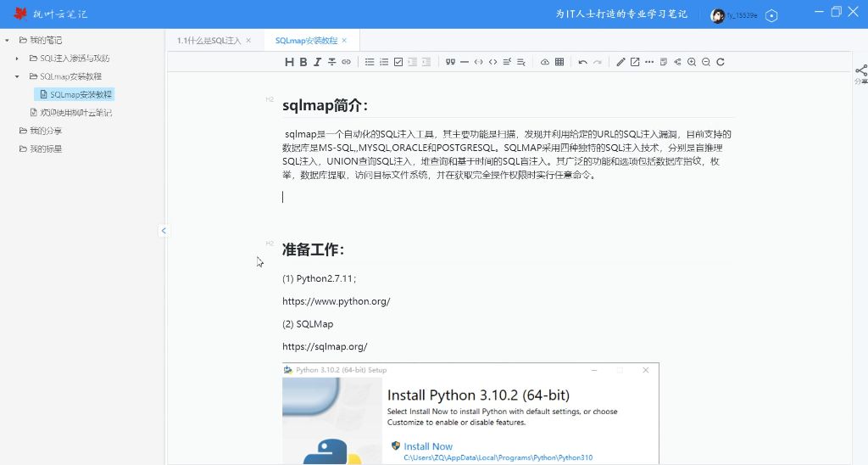Select the SQLmap安装教程 note in tree
The width and height of the screenshot is (868, 465).
pos(75,94)
